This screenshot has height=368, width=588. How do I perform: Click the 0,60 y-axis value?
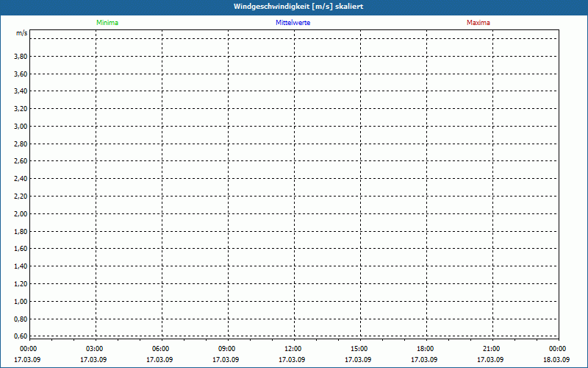click(x=21, y=336)
